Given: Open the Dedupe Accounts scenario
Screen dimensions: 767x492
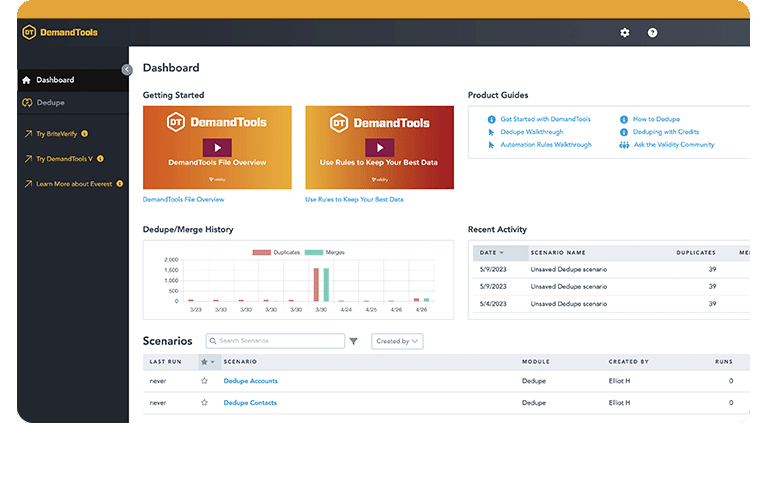Looking at the screenshot, I should [x=250, y=381].
